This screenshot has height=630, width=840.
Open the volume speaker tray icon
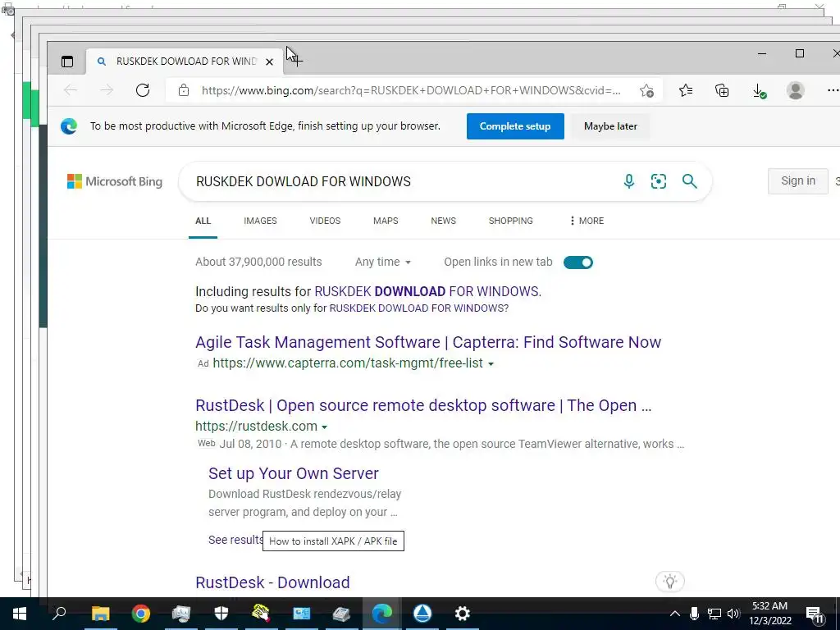click(733, 614)
